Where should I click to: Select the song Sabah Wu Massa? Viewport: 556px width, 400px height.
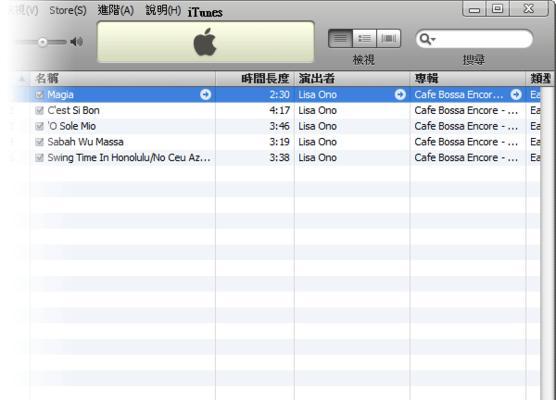coord(85,142)
